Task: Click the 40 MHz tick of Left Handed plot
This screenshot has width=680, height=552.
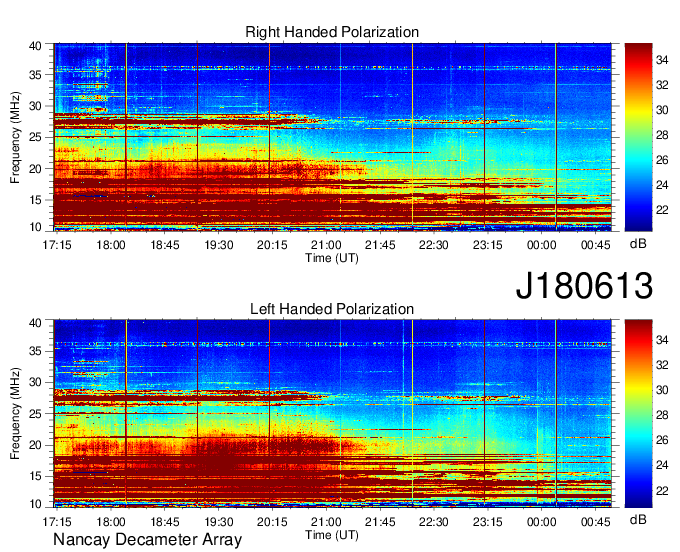Action: [x=36, y=323]
